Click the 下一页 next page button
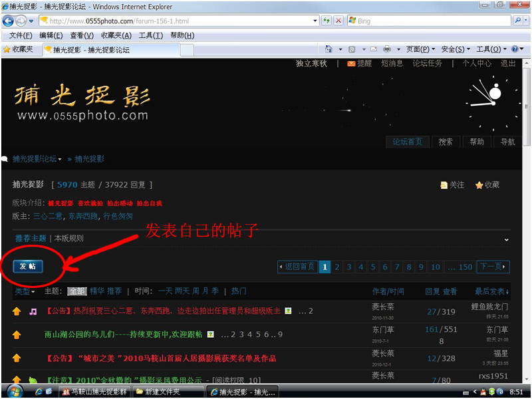 tap(493, 267)
